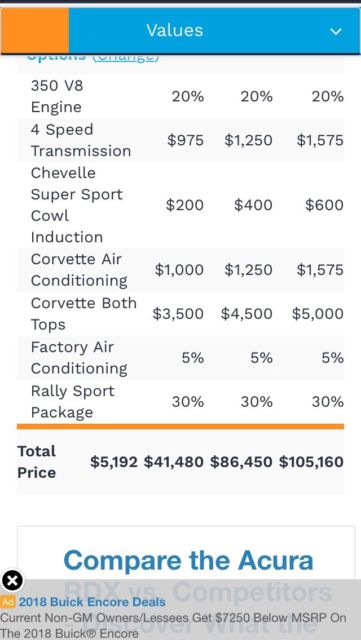Select the 4 Speed Transmission option
Viewport: 361px width, 640px height.
tap(180, 140)
